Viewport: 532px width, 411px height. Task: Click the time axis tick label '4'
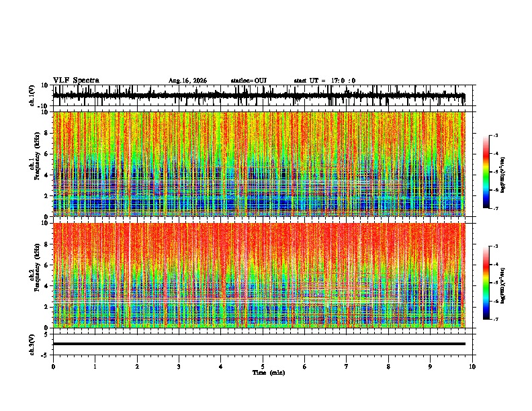(x=221, y=367)
